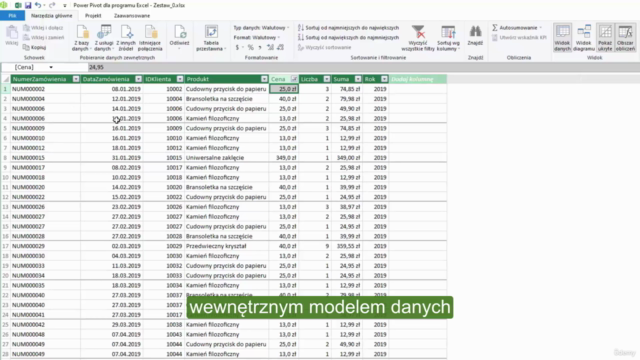Open Narzędzia główne tab
This screenshot has width=640, height=360.
point(51,16)
